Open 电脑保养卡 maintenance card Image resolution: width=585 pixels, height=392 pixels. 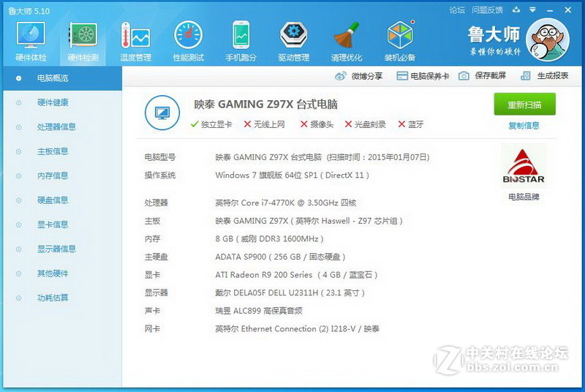[x=423, y=76]
